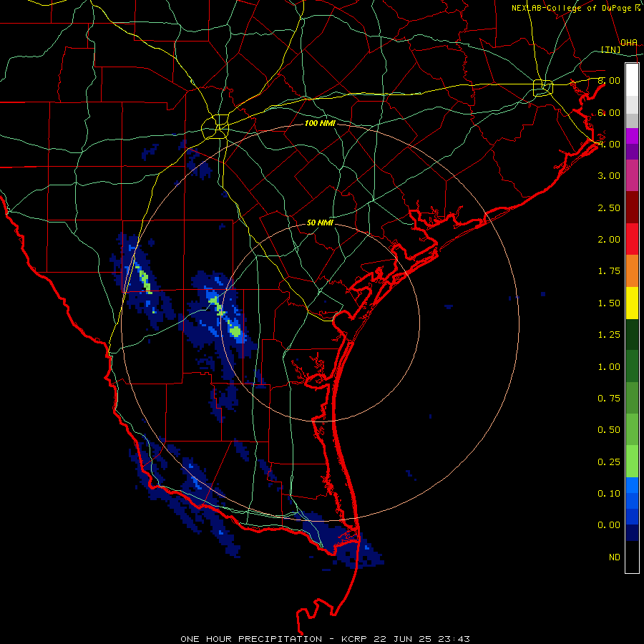Click the 0.50 legend label
This screenshot has width=644, height=644.
pos(609,430)
